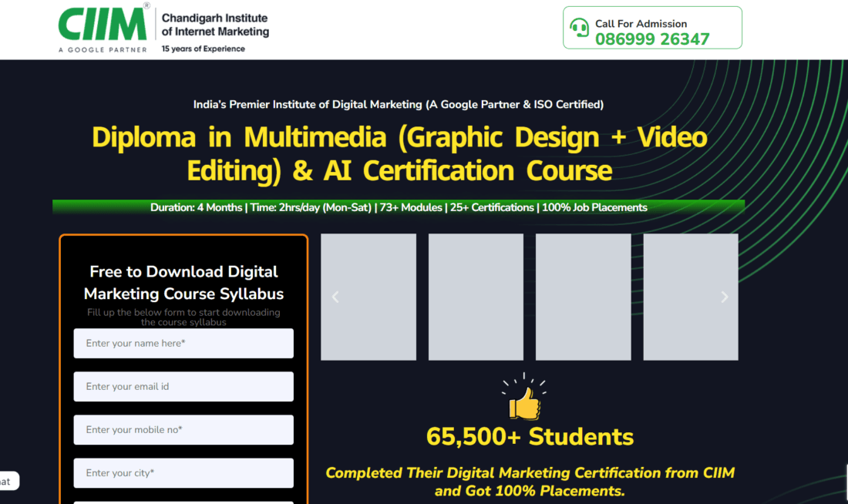Image resolution: width=848 pixels, height=504 pixels.
Task: Click the phone number 086999 26347
Action: click(652, 39)
